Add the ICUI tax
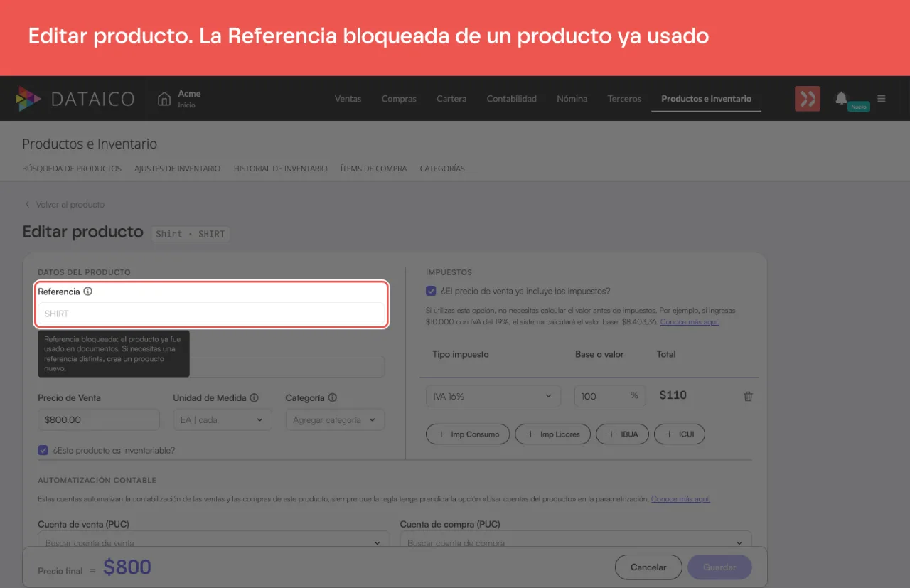Image resolution: width=910 pixels, height=588 pixels. pos(680,434)
